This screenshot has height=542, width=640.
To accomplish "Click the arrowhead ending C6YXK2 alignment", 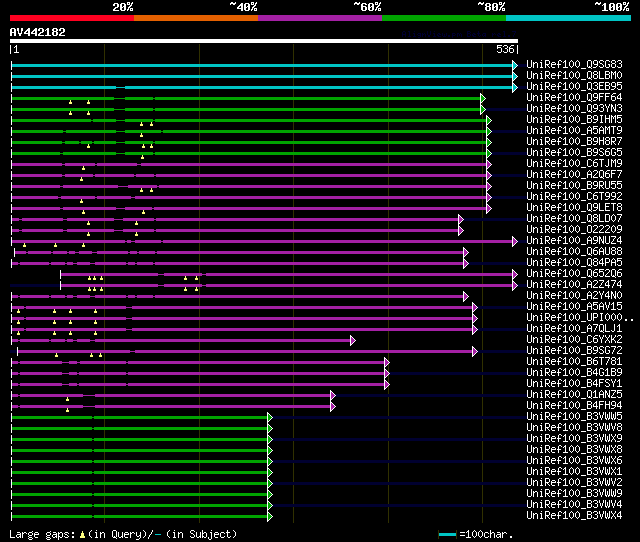I will [353, 340].
